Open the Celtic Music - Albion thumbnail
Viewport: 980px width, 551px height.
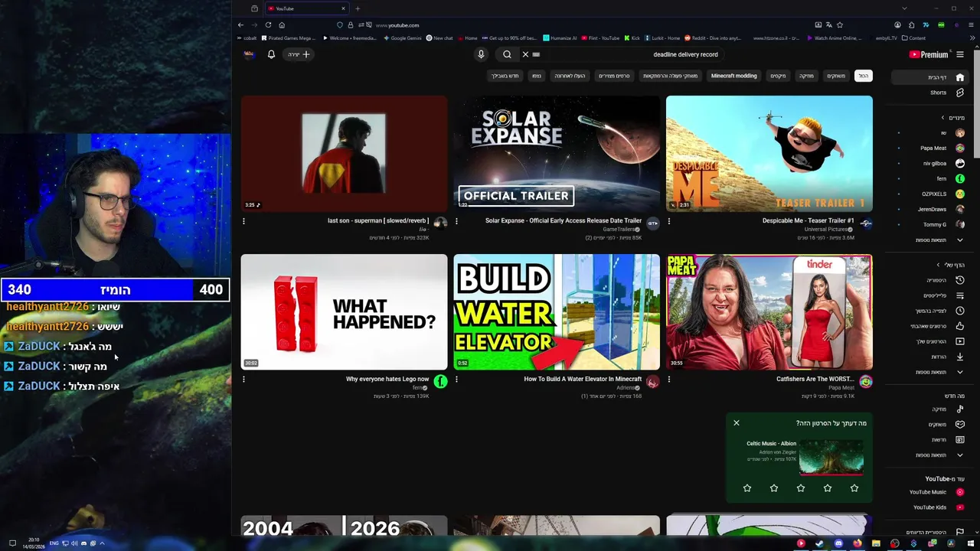point(831,457)
